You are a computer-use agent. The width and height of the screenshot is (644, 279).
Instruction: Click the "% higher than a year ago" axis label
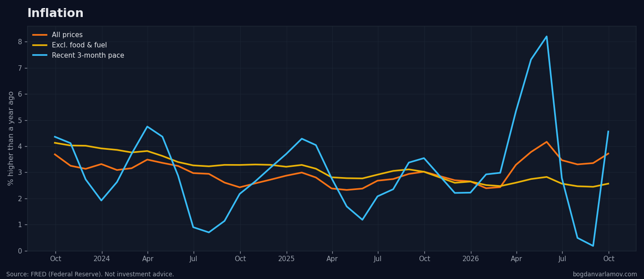click(11, 138)
